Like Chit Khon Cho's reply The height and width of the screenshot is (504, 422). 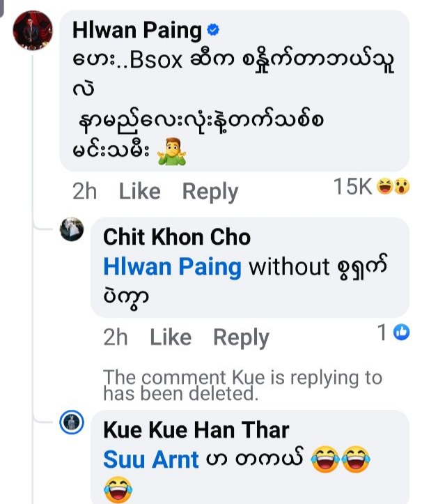click(170, 337)
